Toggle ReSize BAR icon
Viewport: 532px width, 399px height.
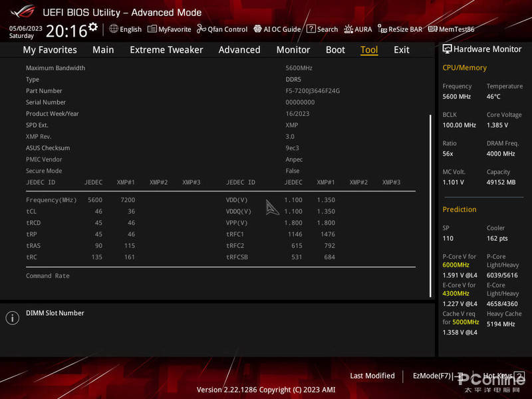[x=382, y=29]
